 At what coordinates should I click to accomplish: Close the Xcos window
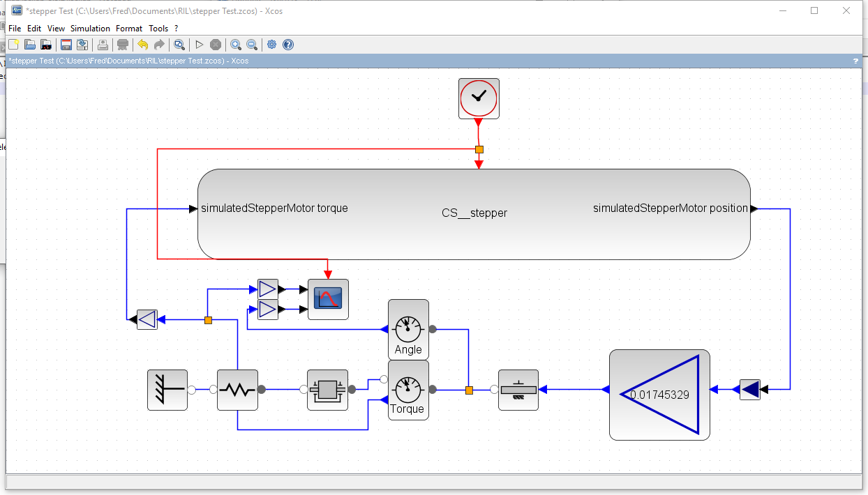(x=846, y=10)
